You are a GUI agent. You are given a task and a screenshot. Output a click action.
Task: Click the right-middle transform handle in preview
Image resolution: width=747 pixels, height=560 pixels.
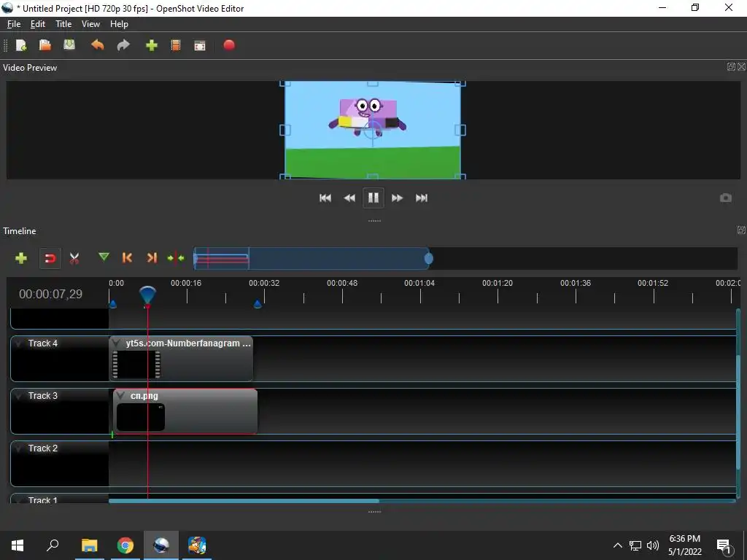click(x=460, y=130)
